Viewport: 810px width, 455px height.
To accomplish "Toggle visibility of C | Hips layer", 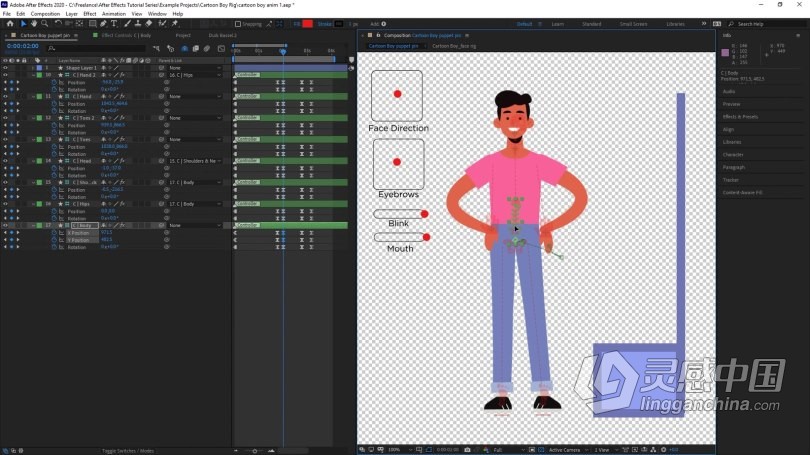I will 5,204.
